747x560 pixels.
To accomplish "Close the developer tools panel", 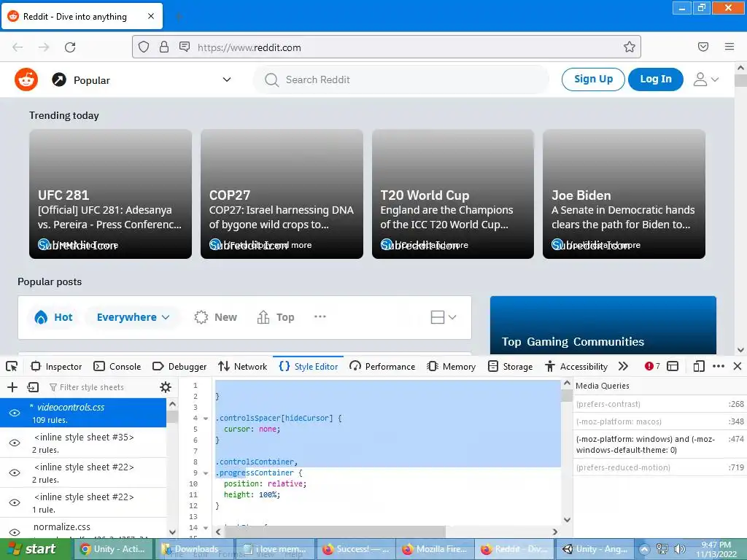I will 738,366.
